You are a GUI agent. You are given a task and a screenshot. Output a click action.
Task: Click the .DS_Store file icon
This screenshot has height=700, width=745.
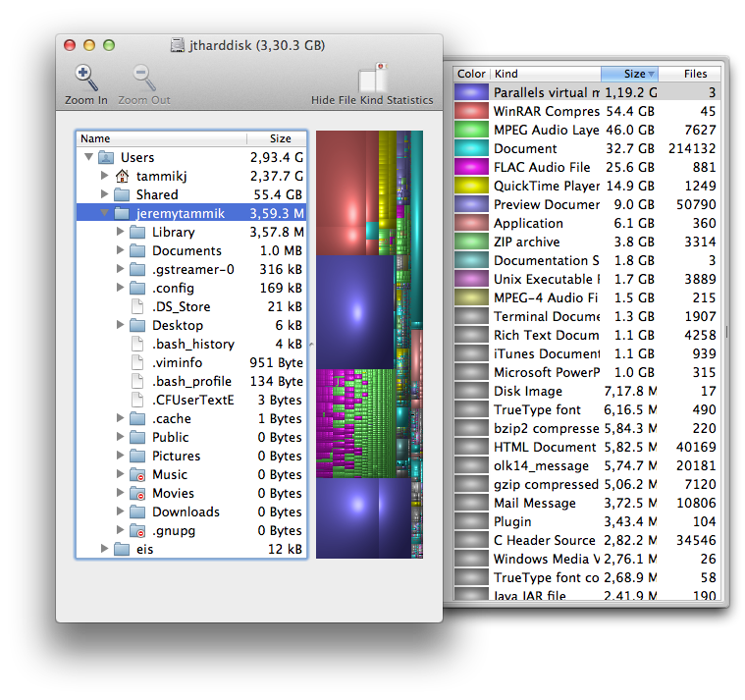click(x=137, y=306)
